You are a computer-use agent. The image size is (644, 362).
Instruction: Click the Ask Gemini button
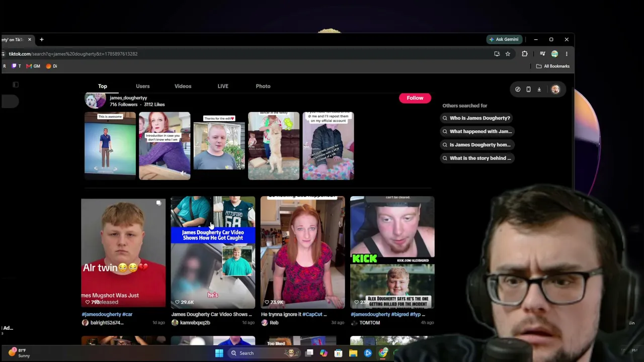click(504, 39)
